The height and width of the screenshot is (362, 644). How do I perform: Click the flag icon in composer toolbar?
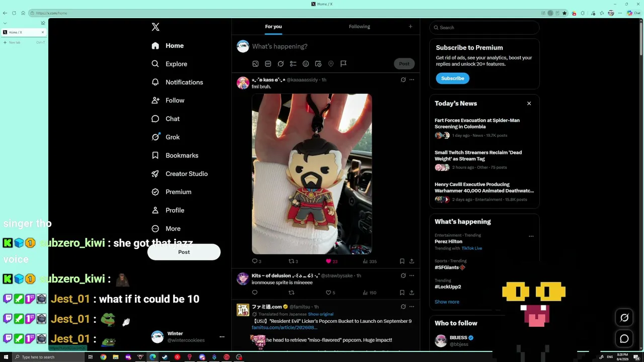point(344,64)
